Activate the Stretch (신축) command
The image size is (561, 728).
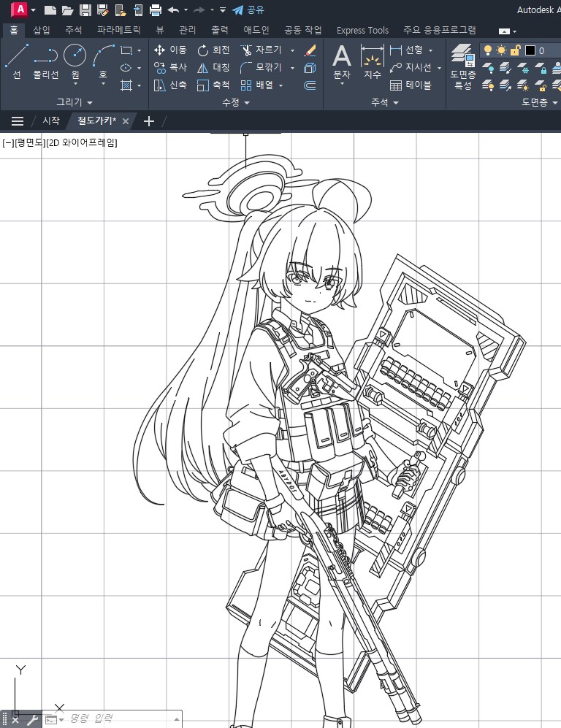pyautogui.click(x=170, y=85)
